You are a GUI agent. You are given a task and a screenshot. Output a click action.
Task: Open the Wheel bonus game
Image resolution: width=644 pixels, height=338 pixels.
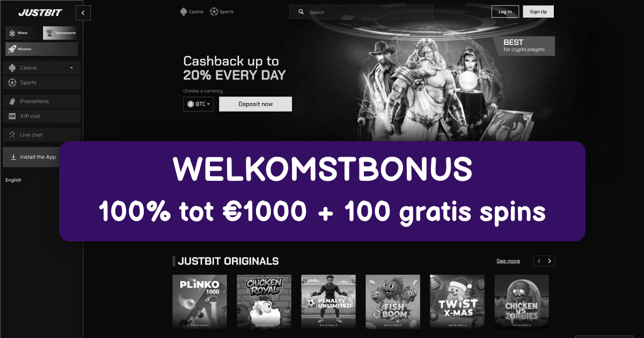(22, 33)
